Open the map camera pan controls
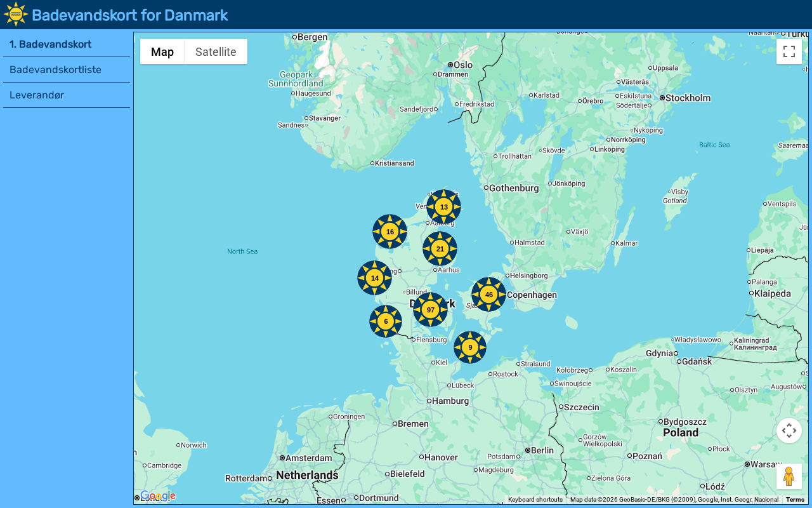 tap(789, 431)
